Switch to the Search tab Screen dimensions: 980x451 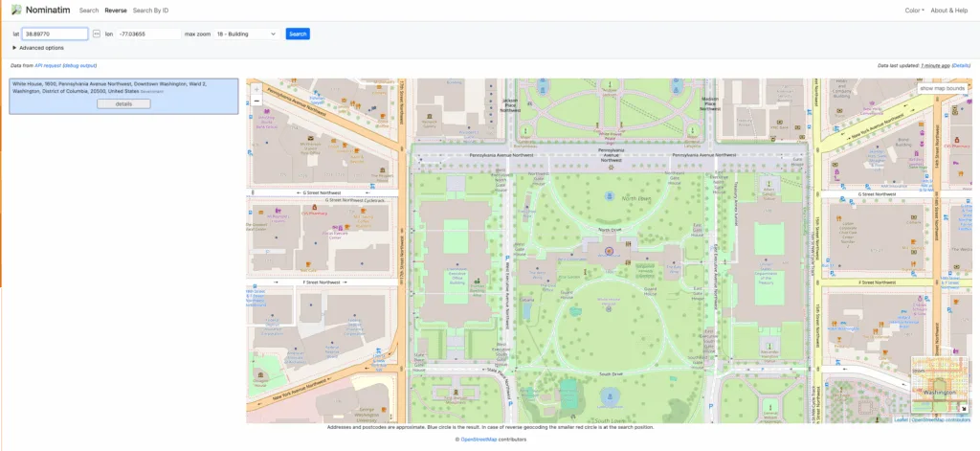point(89,10)
